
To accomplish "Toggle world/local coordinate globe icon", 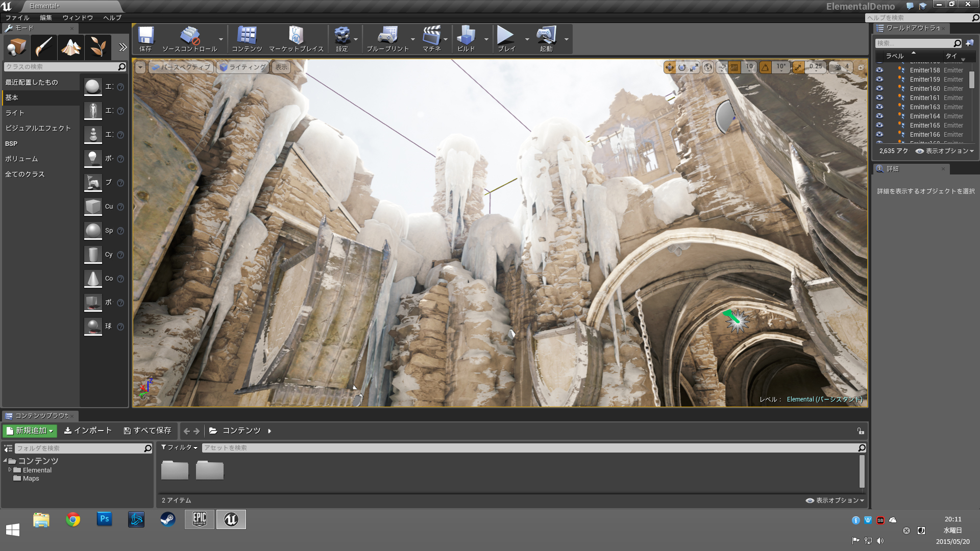I will pyautogui.click(x=708, y=67).
